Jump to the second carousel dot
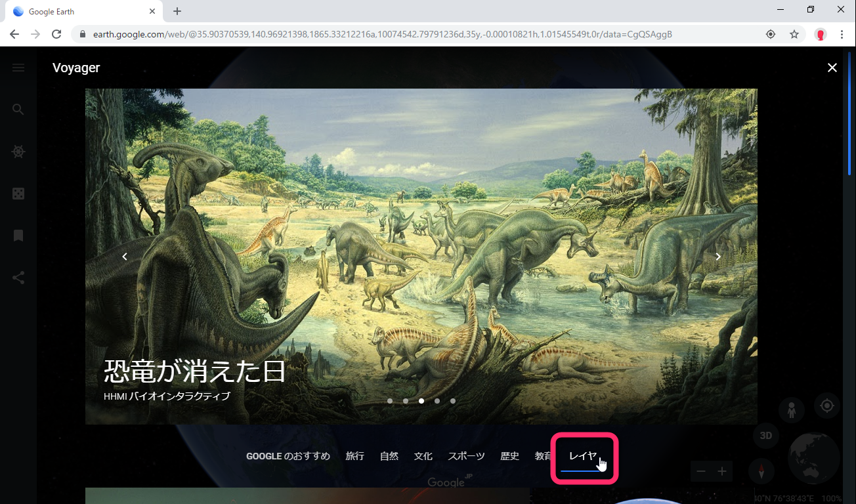This screenshot has height=504, width=856. pyautogui.click(x=406, y=401)
